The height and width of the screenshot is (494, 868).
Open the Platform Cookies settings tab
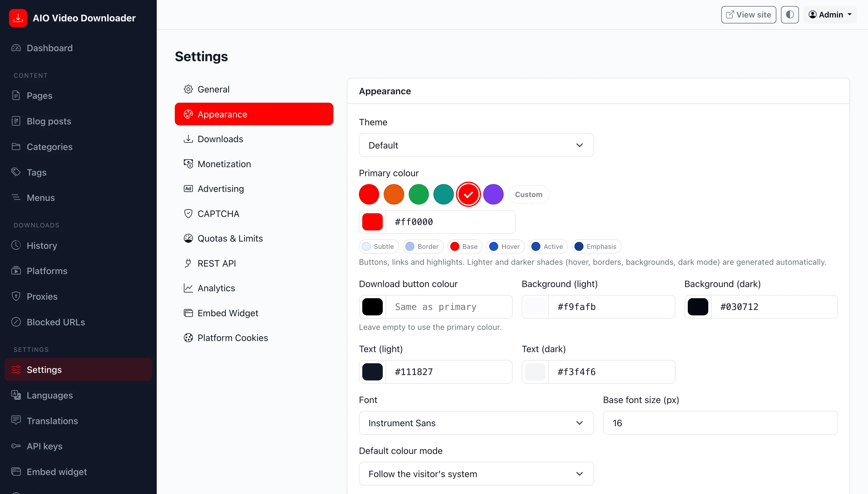click(x=254, y=338)
